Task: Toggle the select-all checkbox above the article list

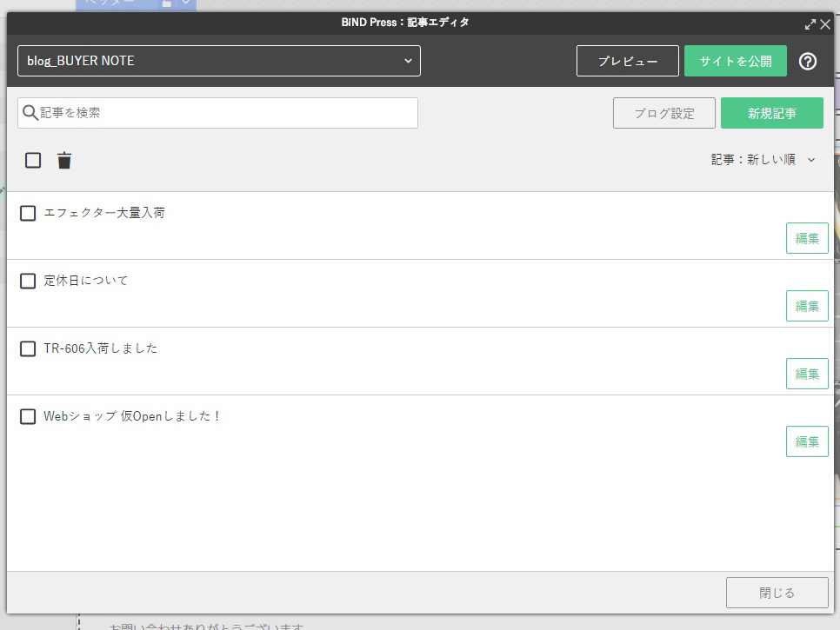Action: coord(32,160)
